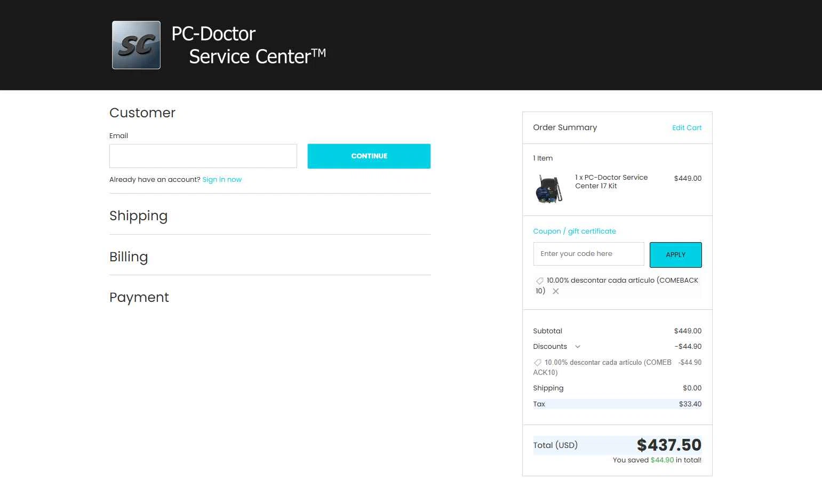Click the CONTINUE button
This screenshot has height=504, width=822.
(x=369, y=156)
